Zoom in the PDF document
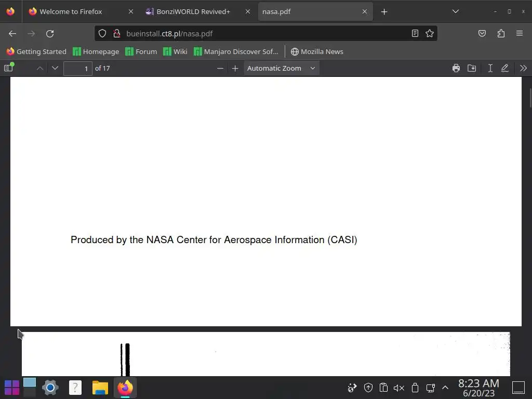The image size is (532, 399). 235,68
